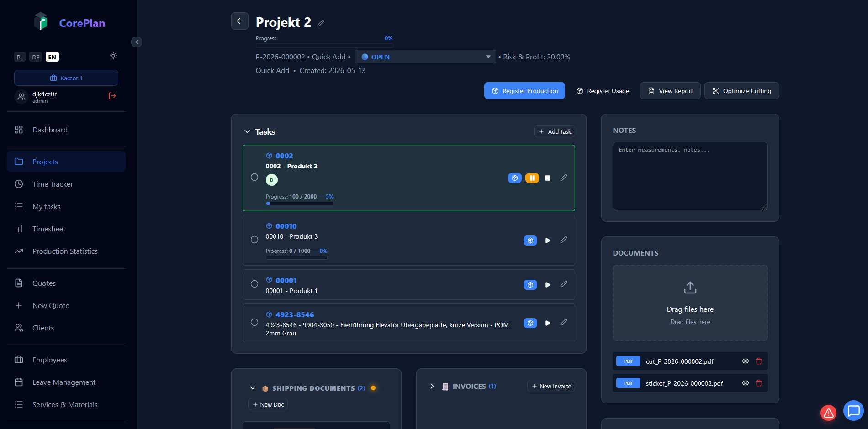Start the 4923-8546 task timer
The height and width of the screenshot is (429, 868).
click(548, 323)
